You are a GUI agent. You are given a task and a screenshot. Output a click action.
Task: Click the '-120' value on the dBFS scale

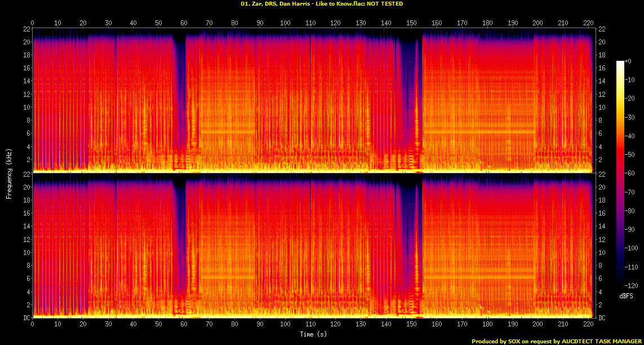(x=631, y=285)
